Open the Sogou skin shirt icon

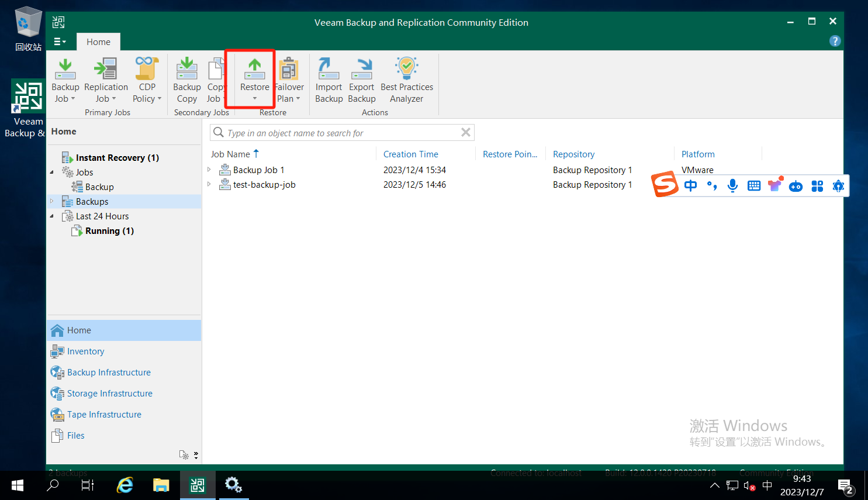click(775, 185)
